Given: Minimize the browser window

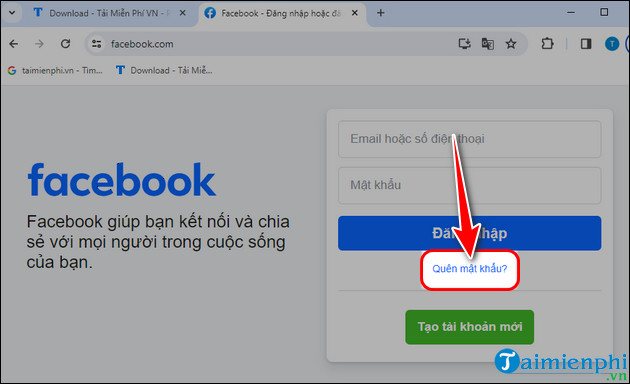Looking at the screenshot, I should click(x=571, y=12).
